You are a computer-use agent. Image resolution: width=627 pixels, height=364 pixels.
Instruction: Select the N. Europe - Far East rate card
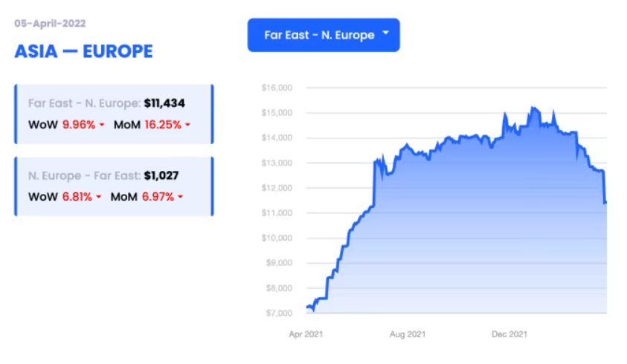(113, 186)
